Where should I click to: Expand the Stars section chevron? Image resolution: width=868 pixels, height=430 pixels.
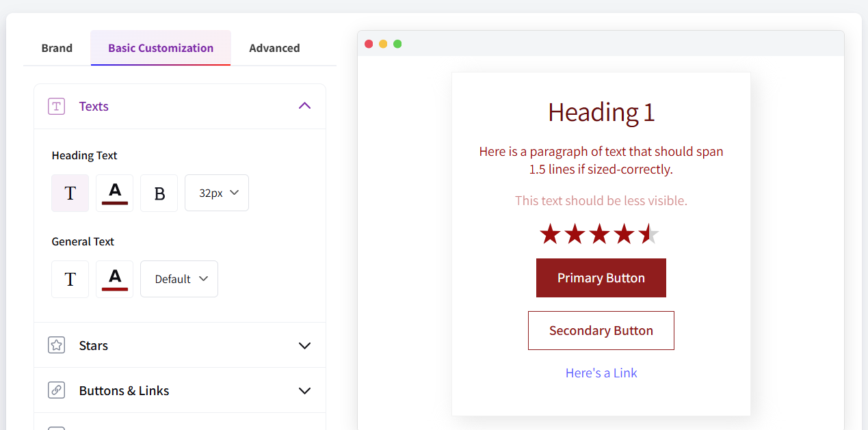point(305,345)
